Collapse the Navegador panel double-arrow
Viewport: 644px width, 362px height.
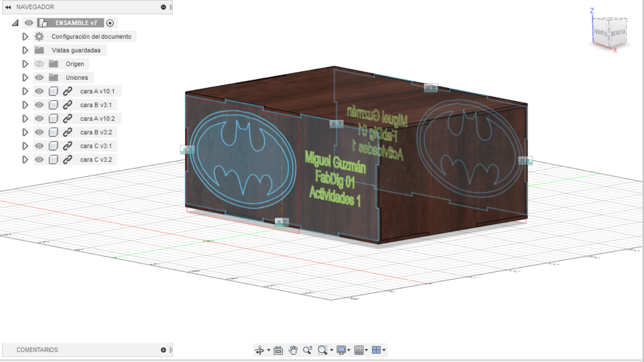pyautogui.click(x=8, y=7)
